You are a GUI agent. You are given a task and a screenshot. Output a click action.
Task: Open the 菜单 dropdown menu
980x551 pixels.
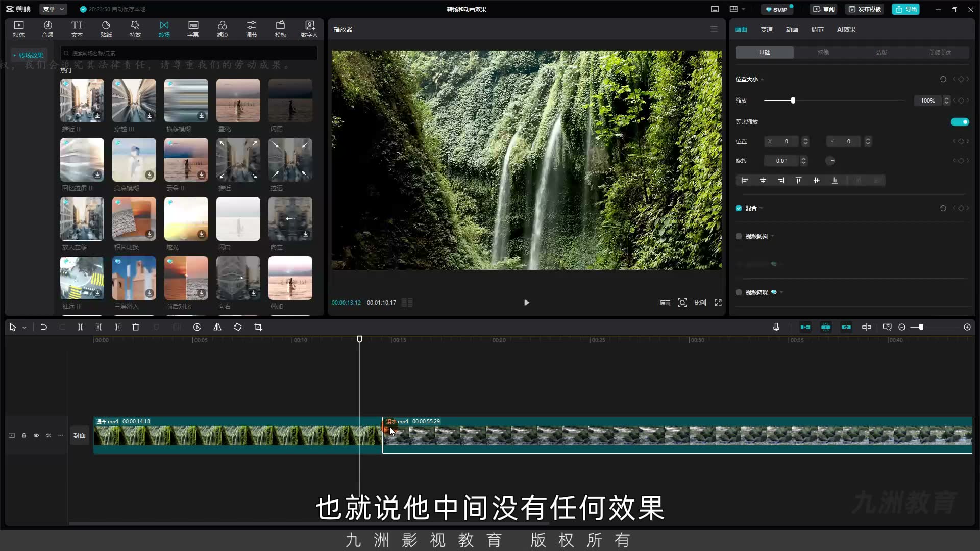click(x=54, y=9)
